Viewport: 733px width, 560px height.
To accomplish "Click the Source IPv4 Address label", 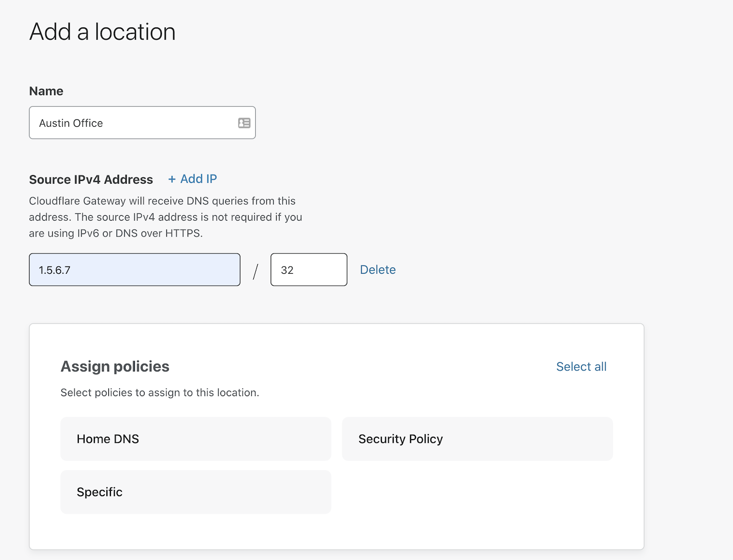I will point(91,179).
